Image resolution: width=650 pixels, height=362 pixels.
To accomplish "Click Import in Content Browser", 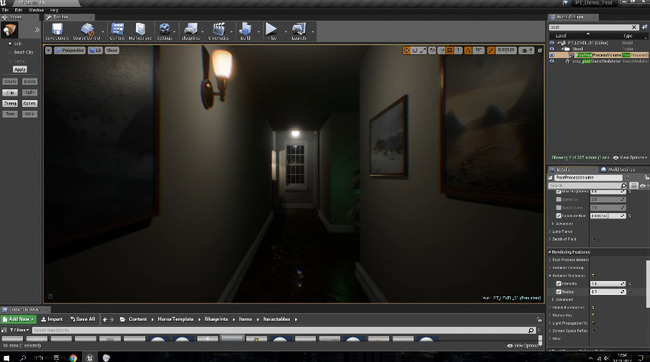I will 52,319.
